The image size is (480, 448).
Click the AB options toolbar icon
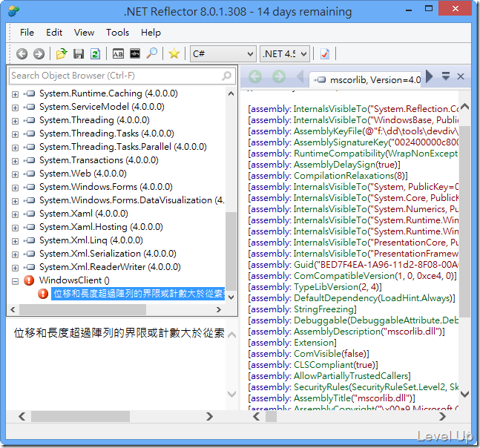118,54
